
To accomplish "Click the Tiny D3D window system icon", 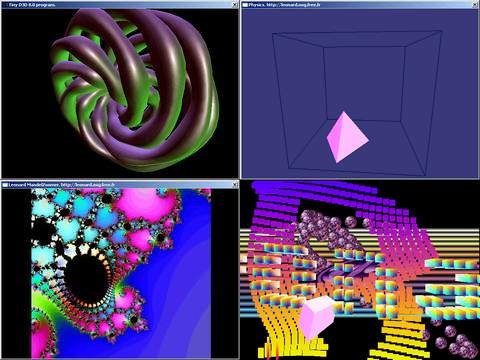I will (5, 5).
